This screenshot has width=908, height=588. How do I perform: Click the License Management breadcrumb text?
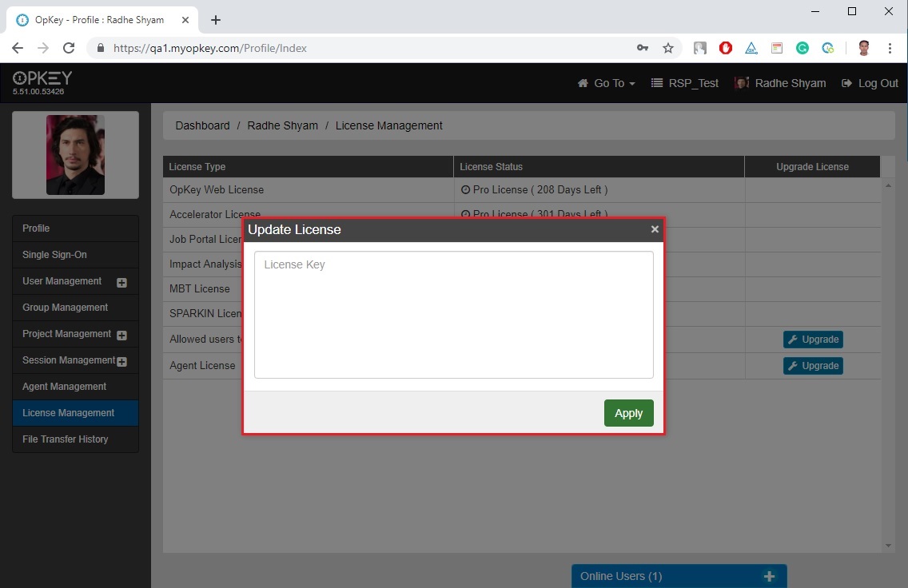click(389, 125)
